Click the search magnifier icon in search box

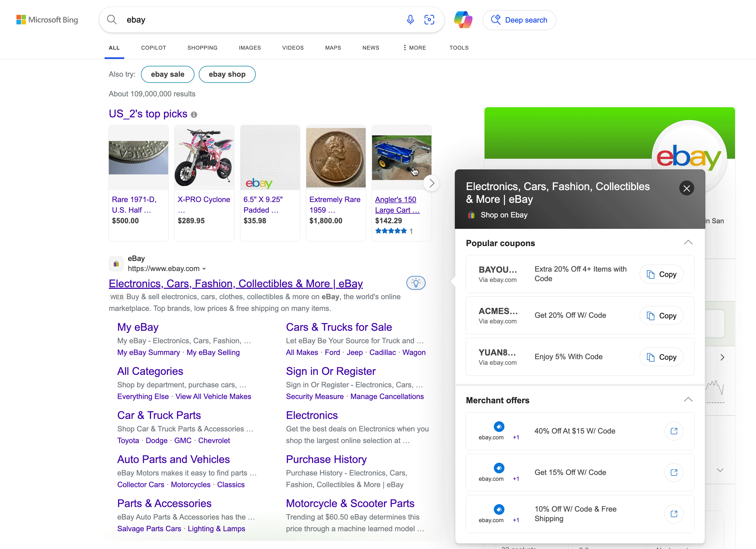112,20
